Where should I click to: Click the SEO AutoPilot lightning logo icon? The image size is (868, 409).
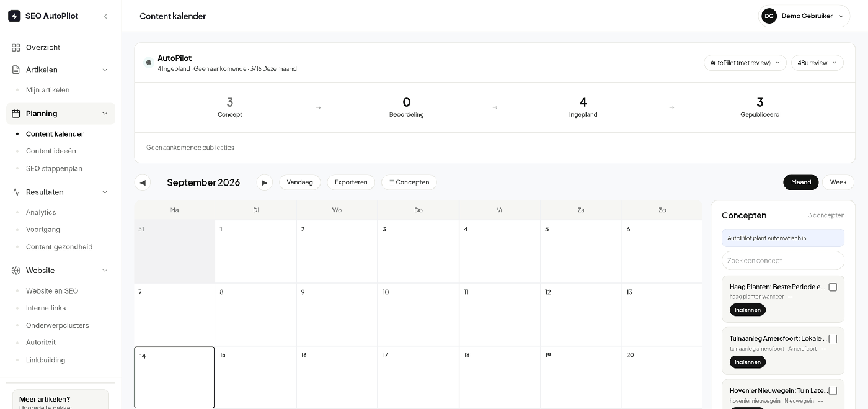click(x=14, y=16)
